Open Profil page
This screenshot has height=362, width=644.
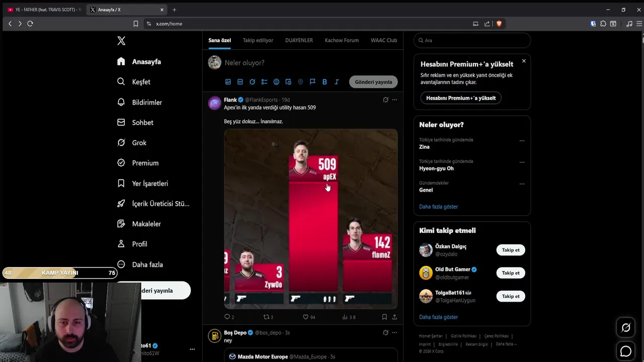tap(132, 244)
